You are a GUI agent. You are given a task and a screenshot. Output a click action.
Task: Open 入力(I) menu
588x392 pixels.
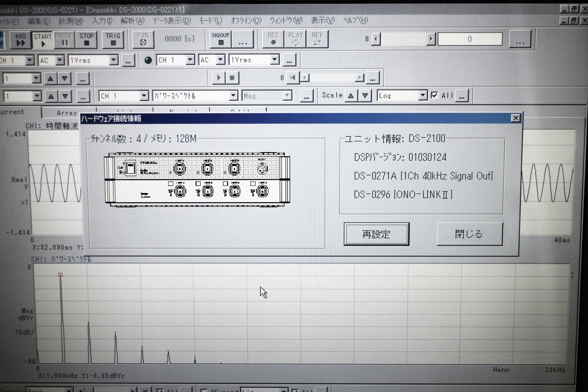(102, 21)
